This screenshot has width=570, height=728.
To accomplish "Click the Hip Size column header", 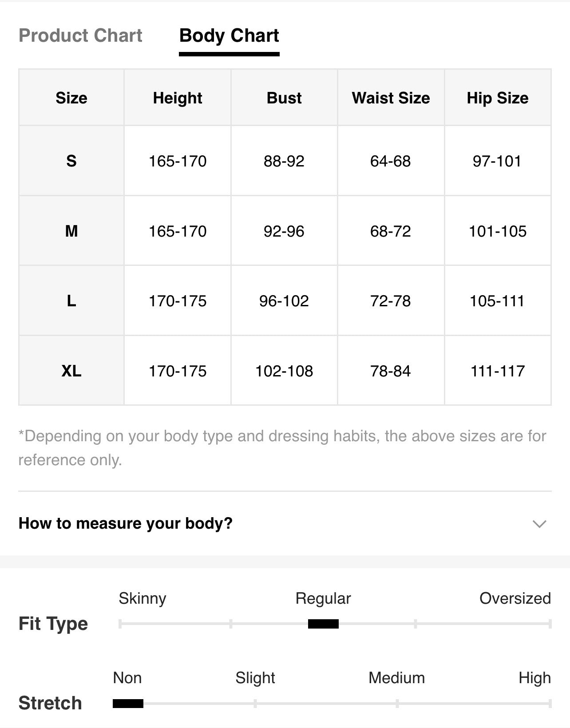I will (498, 98).
